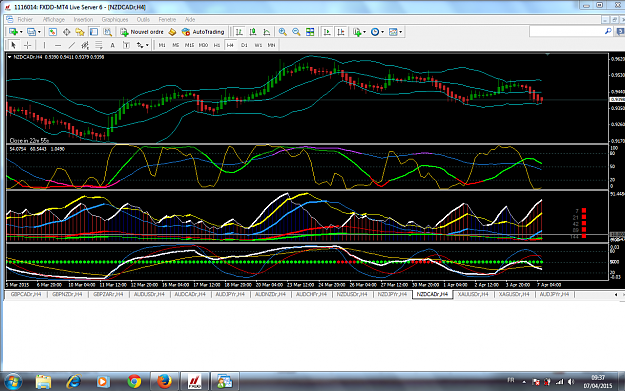Screen dimensions: 625x391
Task: Expand the Indicators dropdown arrow
Action: click(364, 32)
